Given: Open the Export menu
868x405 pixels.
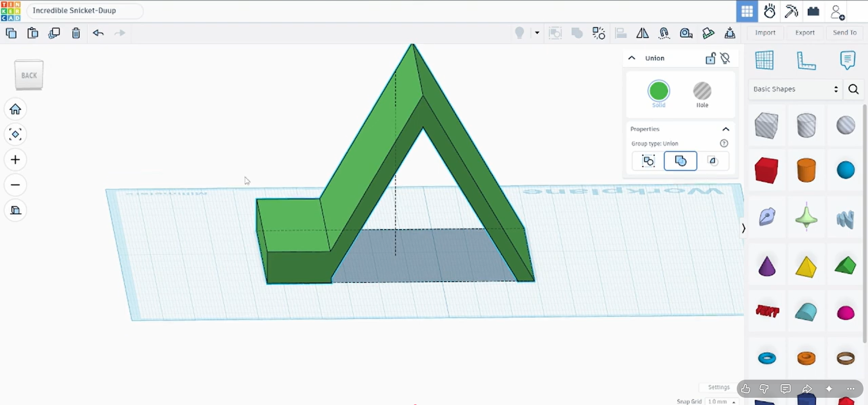Looking at the screenshot, I should click(x=805, y=33).
